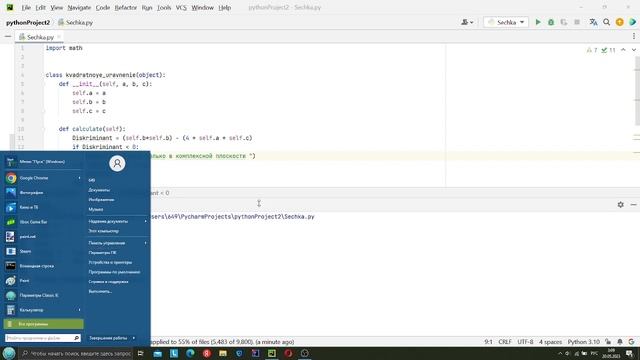Click Sechka.py breadcrumb in navigation bar
Screen dimensions: 640x360
(76, 22)
